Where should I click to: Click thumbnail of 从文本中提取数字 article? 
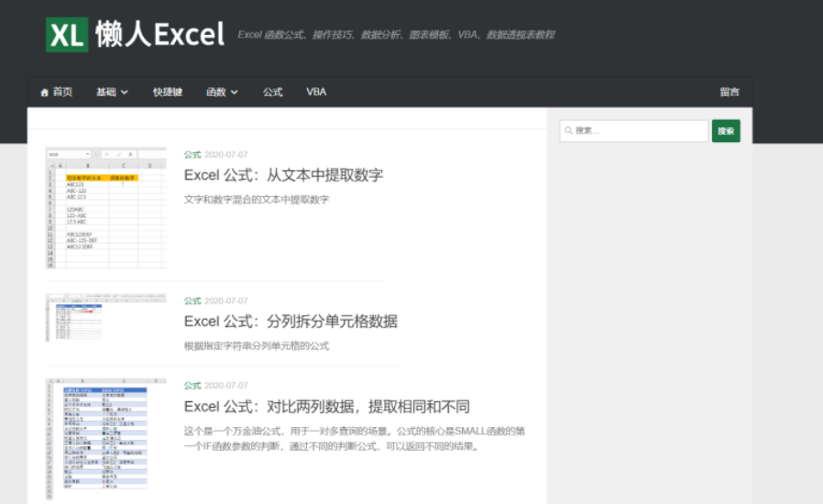(x=105, y=207)
